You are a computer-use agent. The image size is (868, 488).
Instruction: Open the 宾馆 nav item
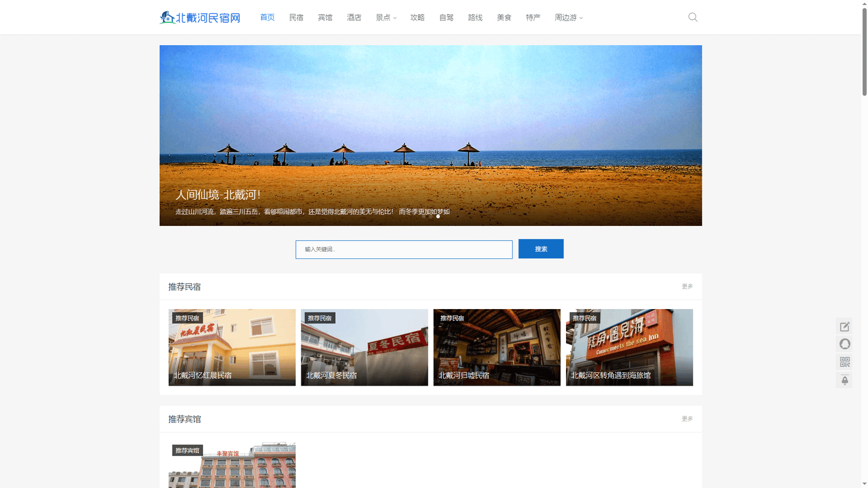pyautogui.click(x=325, y=17)
